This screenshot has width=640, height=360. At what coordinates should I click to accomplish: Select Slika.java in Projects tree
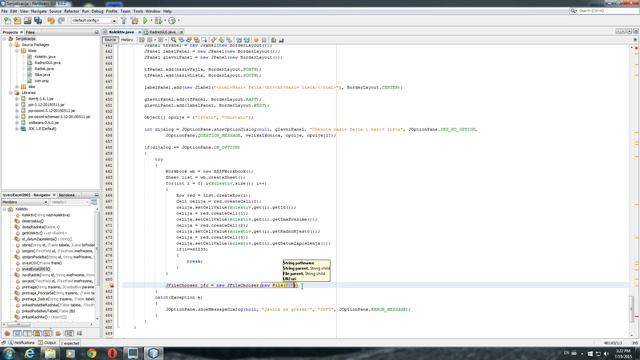tap(42, 75)
